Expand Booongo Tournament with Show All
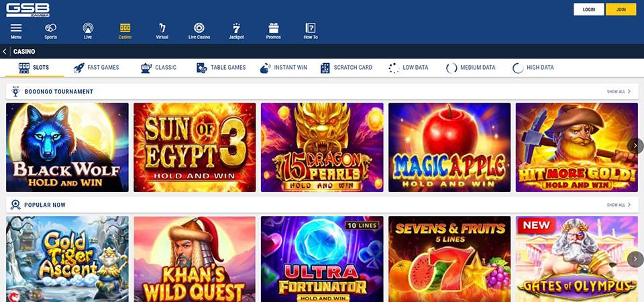 click(x=619, y=92)
